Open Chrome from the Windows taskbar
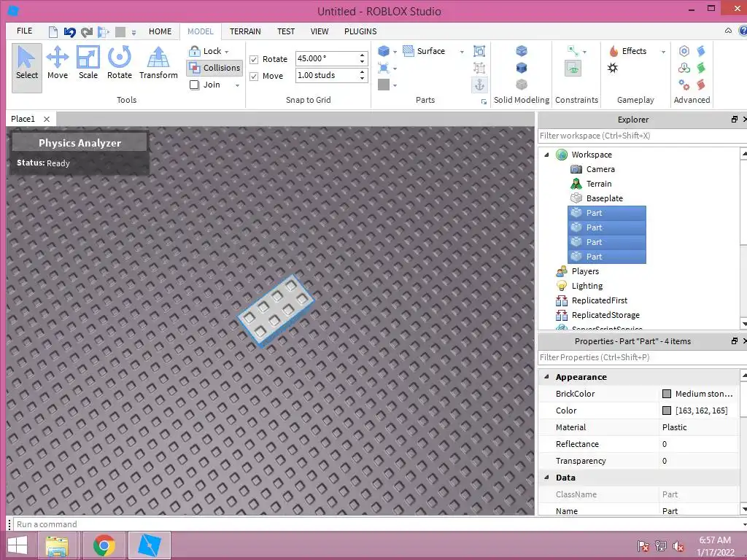 click(104, 545)
